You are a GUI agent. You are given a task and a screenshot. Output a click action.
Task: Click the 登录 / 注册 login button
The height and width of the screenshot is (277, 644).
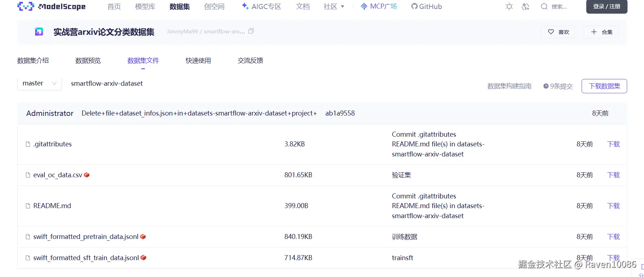coord(606,6)
